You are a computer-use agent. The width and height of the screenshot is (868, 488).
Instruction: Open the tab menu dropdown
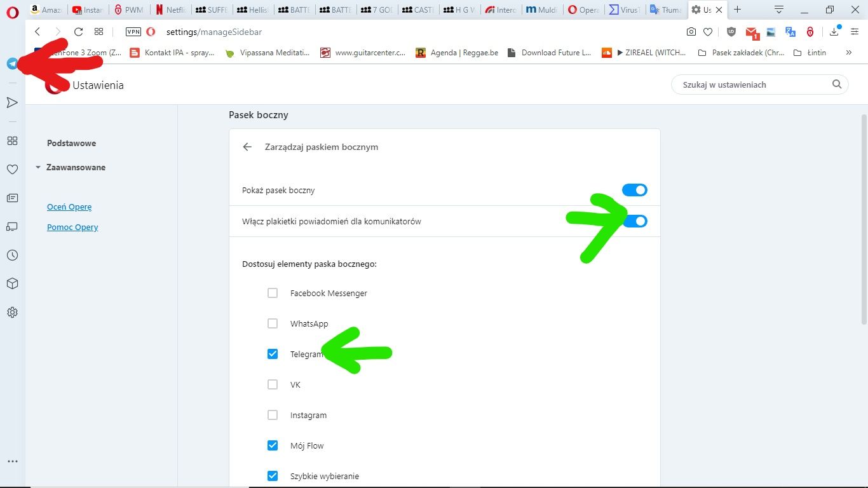[779, 10]
